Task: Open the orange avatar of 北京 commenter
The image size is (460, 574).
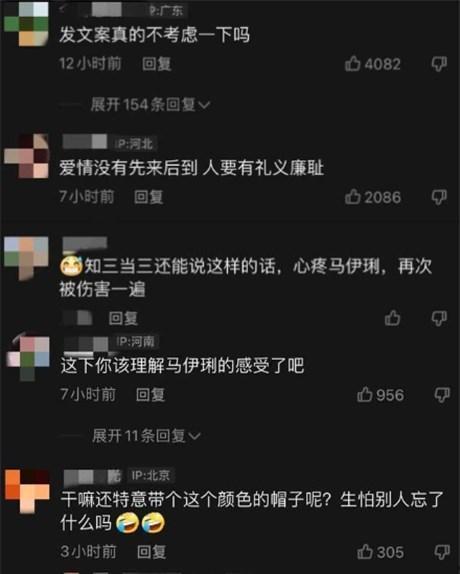Action: pyautogui.click(x=27, y=491)
